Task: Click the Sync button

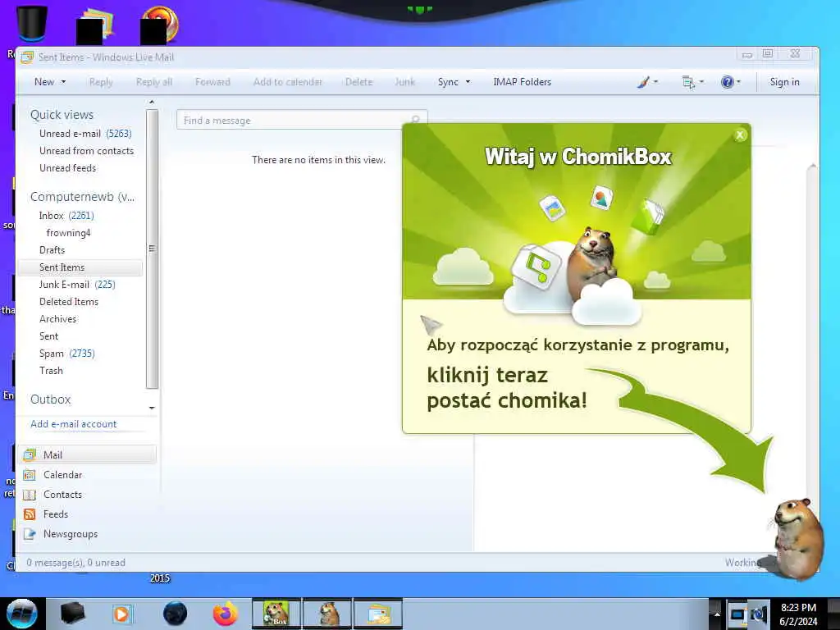Action: [x=448, y=82]
